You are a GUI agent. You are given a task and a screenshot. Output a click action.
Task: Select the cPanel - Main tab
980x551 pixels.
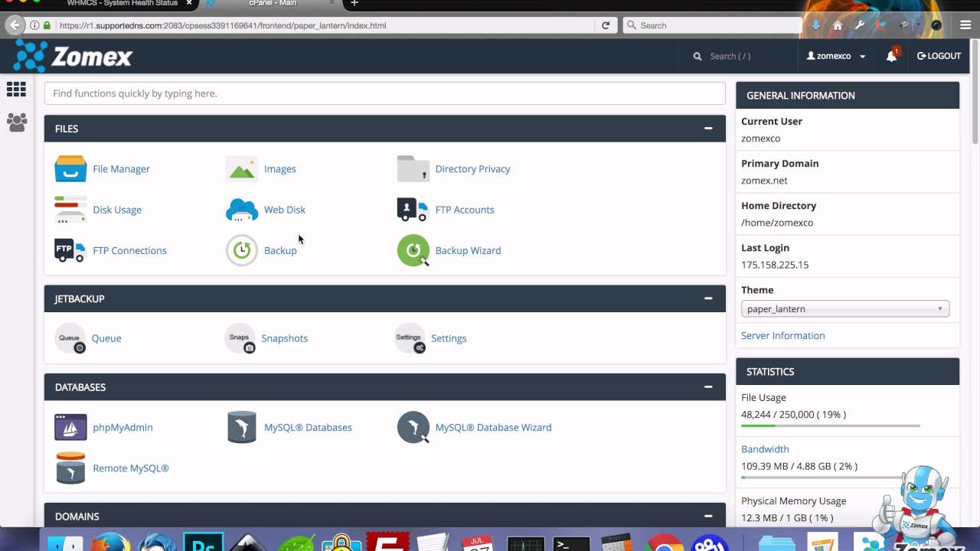tap(272, 4)
